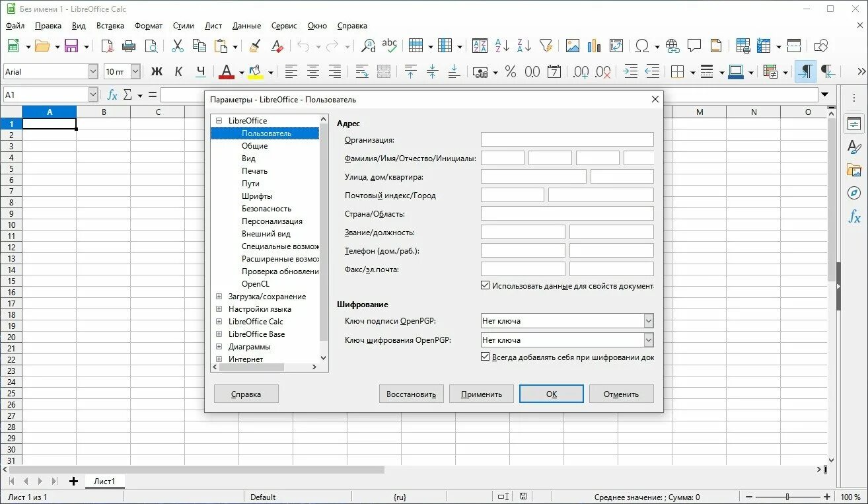This screenshot has height=504, width=868.
Task: Collapse the LibreOffice tree branch
Action: coord(218,120)
